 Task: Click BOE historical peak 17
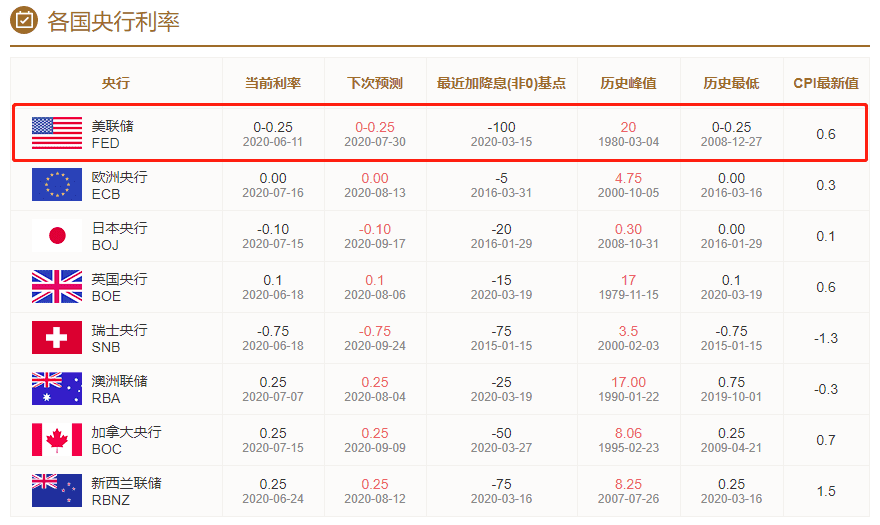(x=628, y=280)
